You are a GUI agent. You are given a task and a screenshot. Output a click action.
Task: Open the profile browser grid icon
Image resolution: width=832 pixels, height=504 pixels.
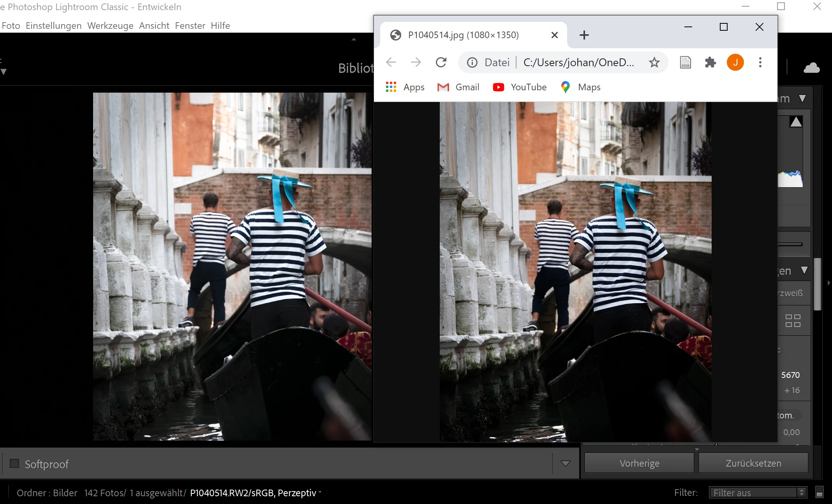pos(793,321)
